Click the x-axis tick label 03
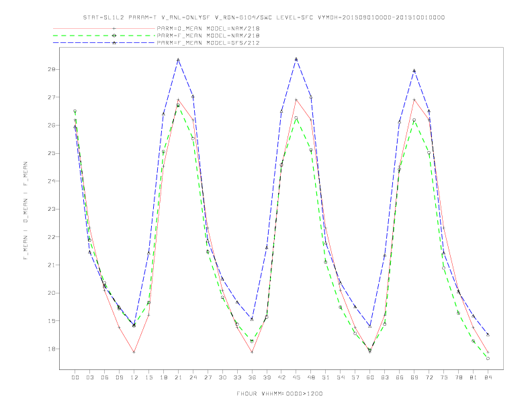Screen dimensions: 532x411 click(89, 377)
